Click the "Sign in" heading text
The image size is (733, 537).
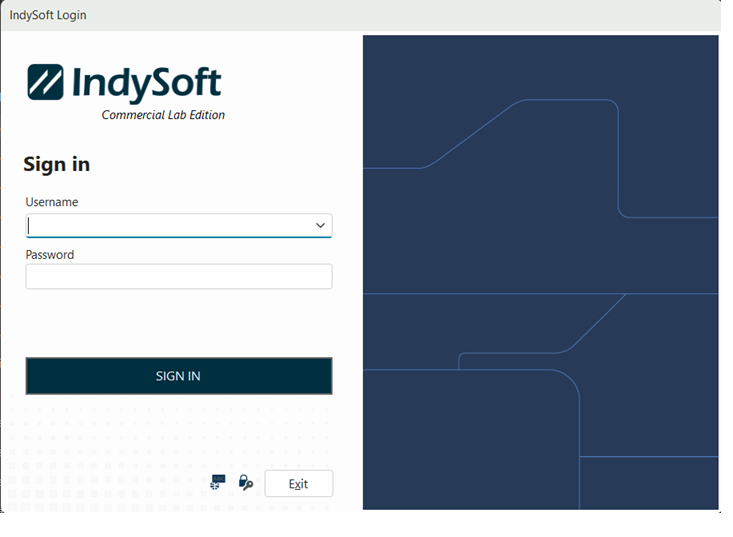(57, 165)
